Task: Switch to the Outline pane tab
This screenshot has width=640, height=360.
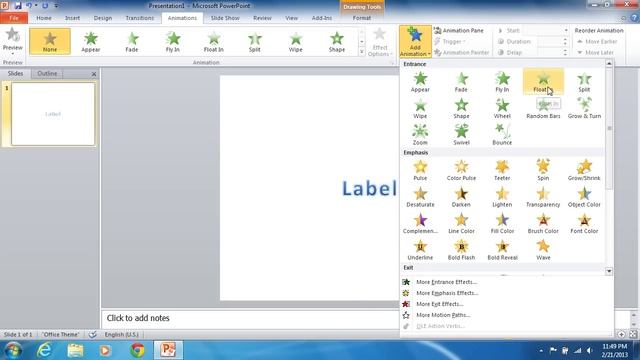Action: (x=47, y=73)
